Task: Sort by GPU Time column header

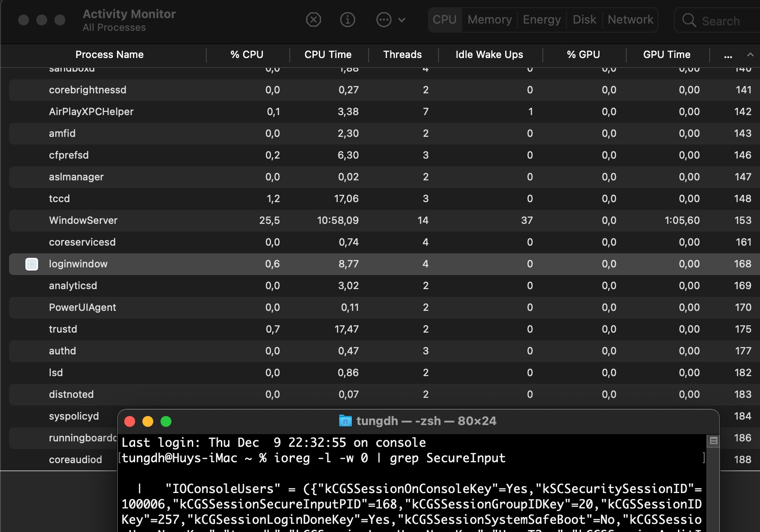Action: pos(667,55)
